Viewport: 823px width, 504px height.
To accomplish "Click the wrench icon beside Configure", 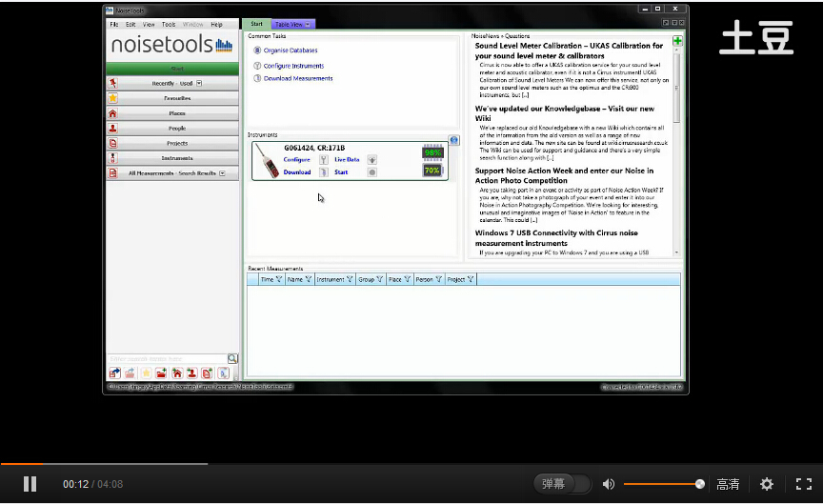I will pyautogui.click(x=324, y=160).
